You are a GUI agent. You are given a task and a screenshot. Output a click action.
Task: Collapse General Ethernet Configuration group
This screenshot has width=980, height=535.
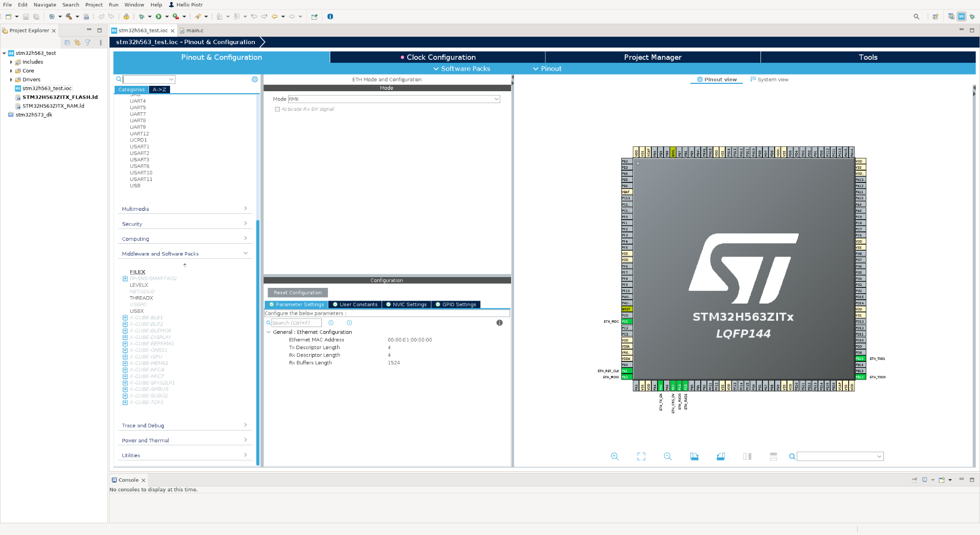click(x=269, y=332)
